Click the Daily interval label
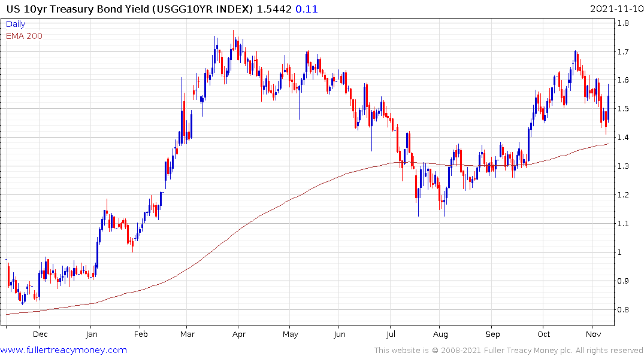The image size is (644, 359). (16, 24)
